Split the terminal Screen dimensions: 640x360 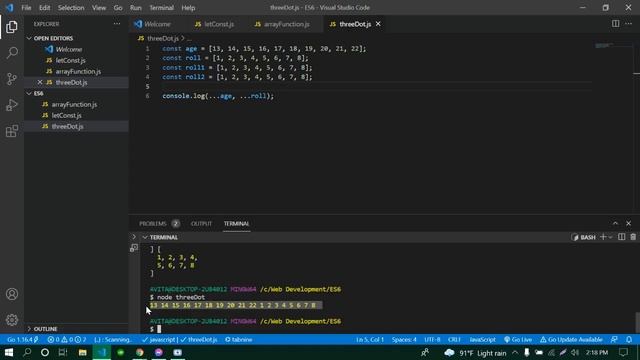click(x=621, y=237)
